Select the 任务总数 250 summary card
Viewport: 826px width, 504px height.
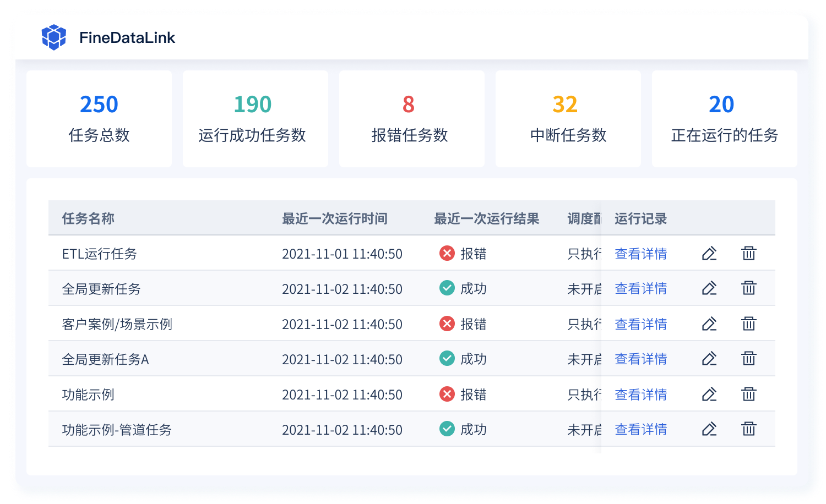(x=99, y=118)
